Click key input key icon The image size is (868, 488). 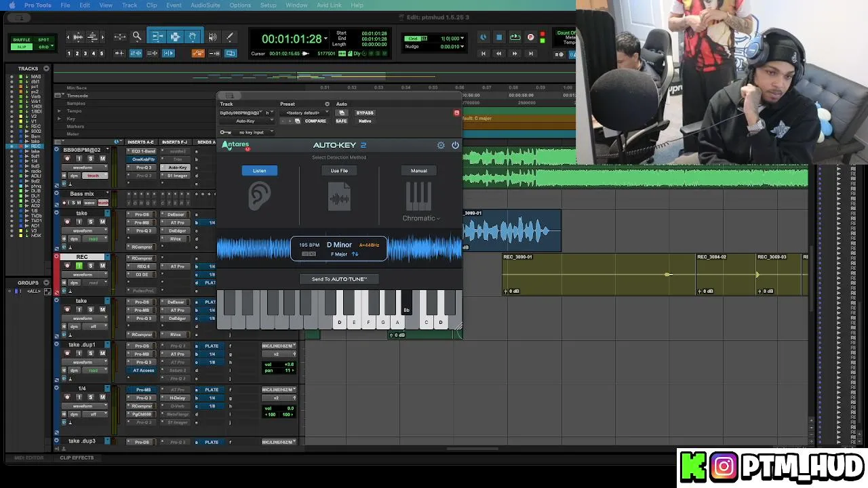(225, 132)
